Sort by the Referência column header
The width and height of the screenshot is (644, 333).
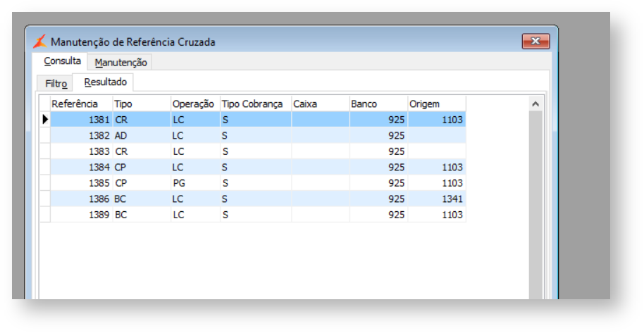(81, 104)
